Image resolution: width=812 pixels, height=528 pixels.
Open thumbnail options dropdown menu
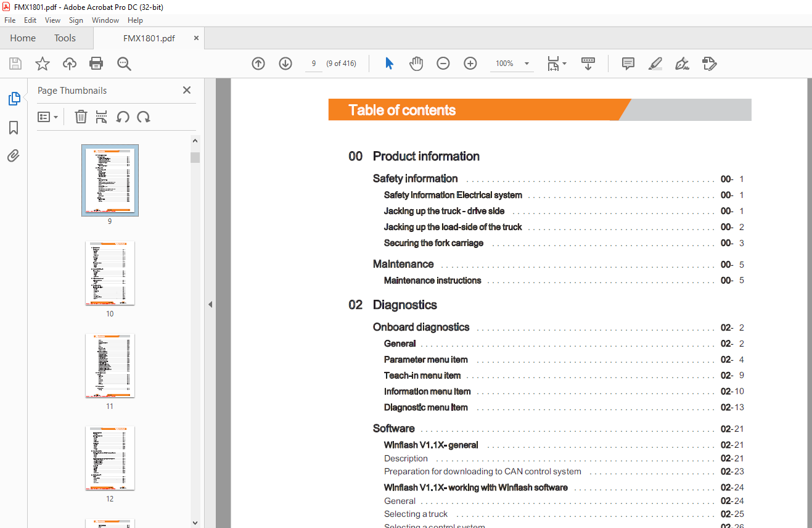[48, 117]
